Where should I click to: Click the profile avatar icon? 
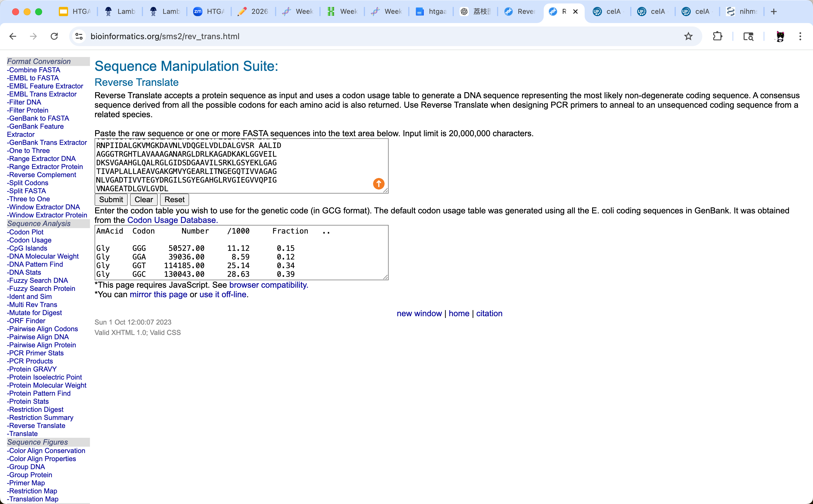(x=780, y=36)
